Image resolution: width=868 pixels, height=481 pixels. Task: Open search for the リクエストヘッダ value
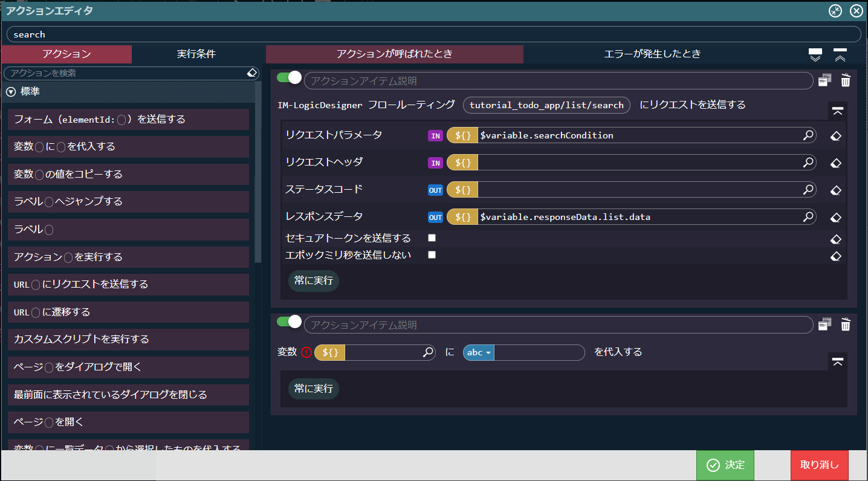808,163
